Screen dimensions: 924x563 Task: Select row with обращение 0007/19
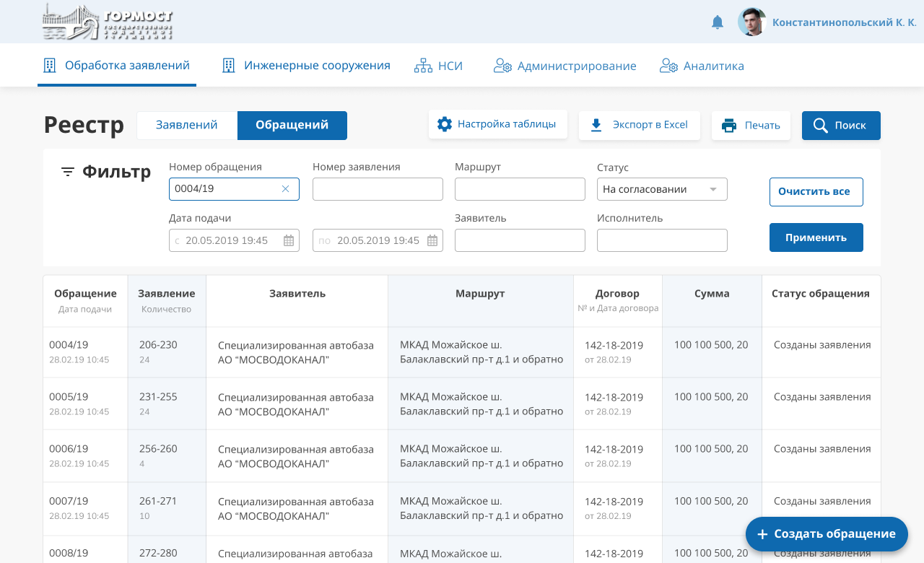point(462,507)
